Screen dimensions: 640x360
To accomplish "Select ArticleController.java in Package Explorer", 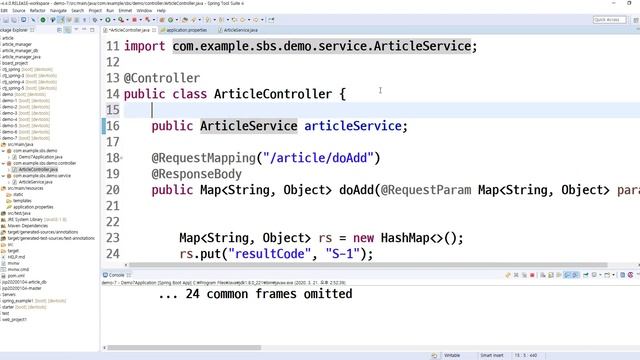I will pos(38,169).
